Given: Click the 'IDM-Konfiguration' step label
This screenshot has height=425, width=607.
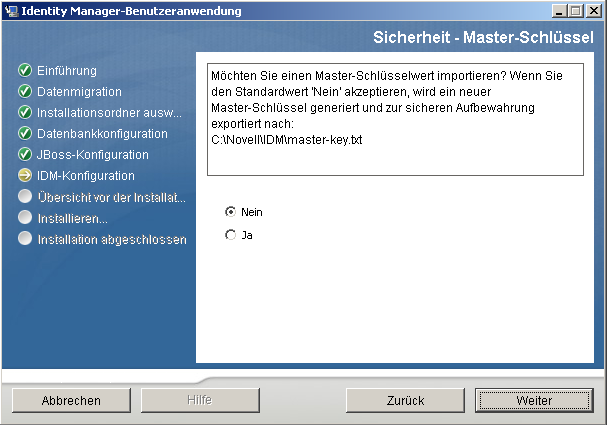Looking at the screenshot, I should 86,175.
